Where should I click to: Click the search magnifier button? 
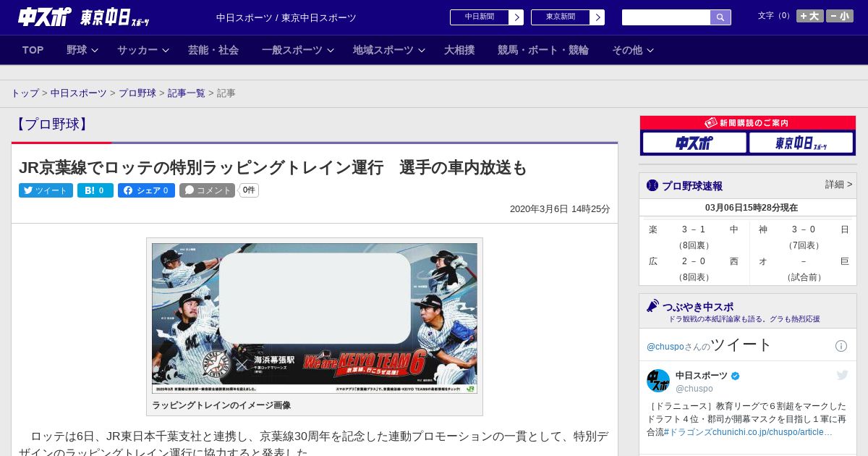point(720,17)
